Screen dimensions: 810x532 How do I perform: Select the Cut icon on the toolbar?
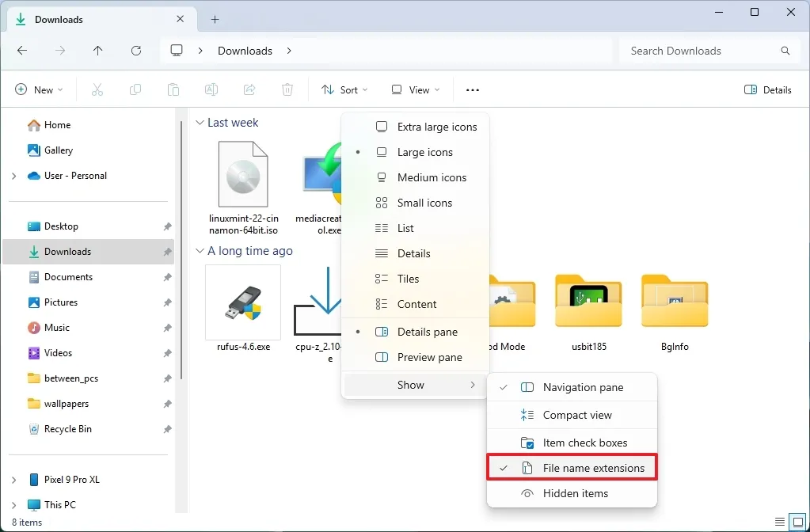pos(97,89)
